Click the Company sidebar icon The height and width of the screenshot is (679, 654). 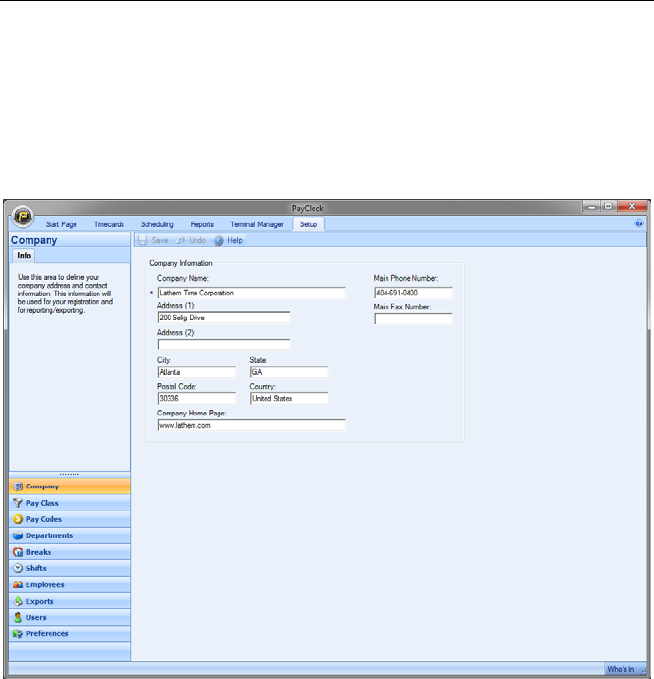[18, 486]
